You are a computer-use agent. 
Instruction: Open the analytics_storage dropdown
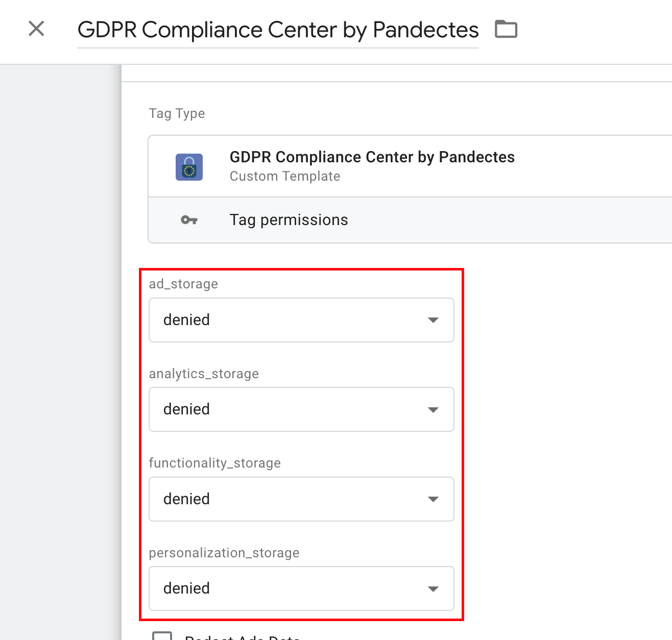tap(301, 409)
